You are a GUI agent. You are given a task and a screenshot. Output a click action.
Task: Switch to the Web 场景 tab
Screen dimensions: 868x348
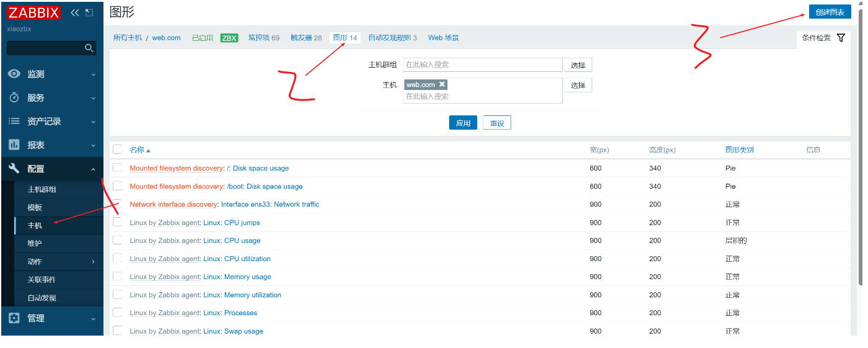pos(444,38)
